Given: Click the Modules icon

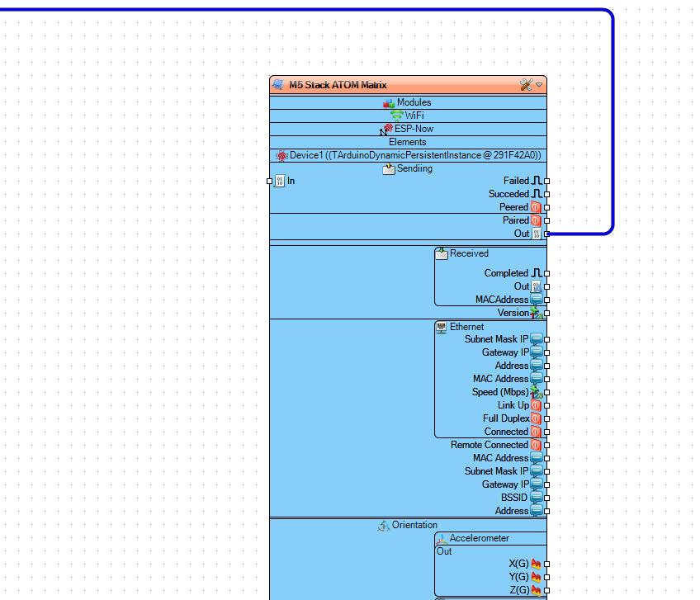Looking at the screenshot, I should coord(389,103).
